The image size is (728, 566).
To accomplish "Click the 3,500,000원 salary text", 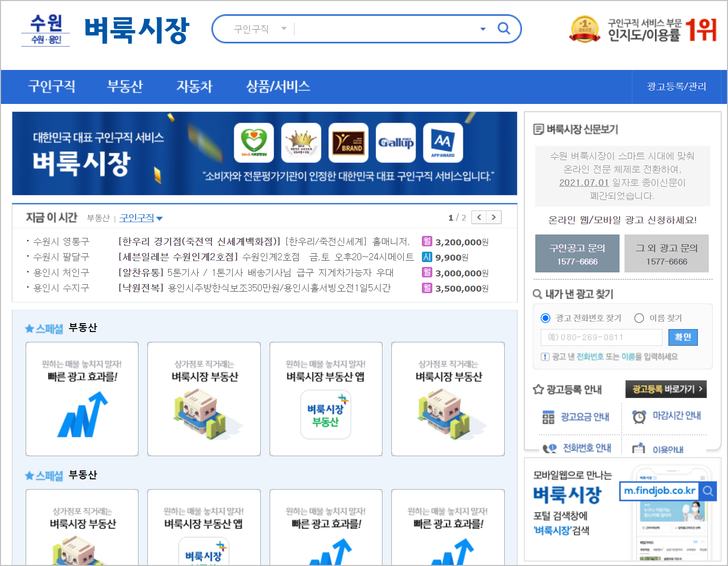I will coord(462,288).
